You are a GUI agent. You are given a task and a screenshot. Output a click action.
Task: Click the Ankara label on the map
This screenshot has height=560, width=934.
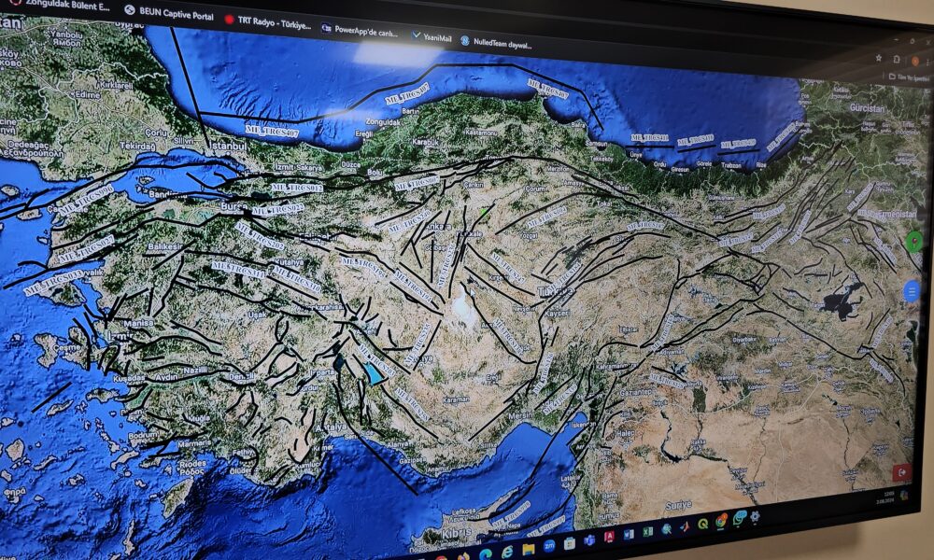[x=437, y=227]
